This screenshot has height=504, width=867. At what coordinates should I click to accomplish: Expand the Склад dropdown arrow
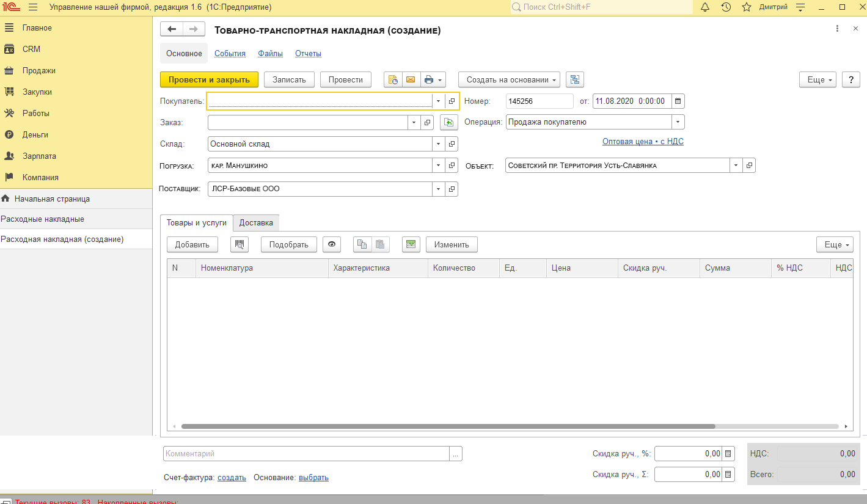(438, 144)
